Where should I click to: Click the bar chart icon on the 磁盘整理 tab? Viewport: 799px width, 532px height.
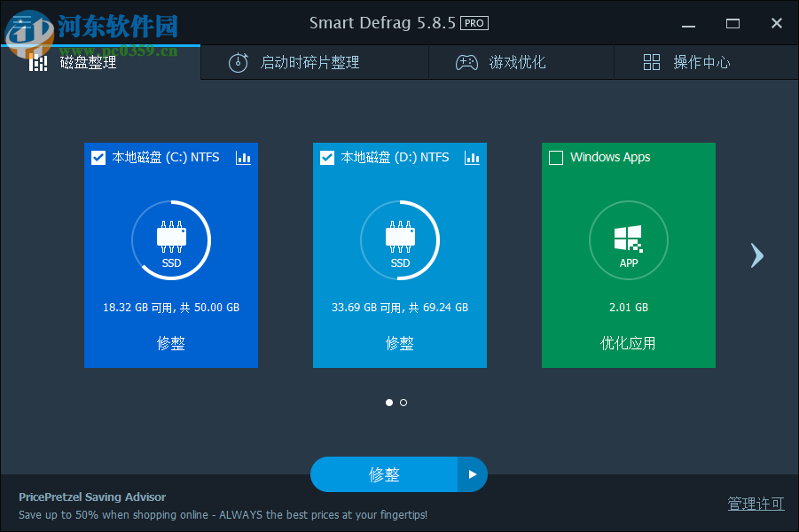(x=39, y=62)
